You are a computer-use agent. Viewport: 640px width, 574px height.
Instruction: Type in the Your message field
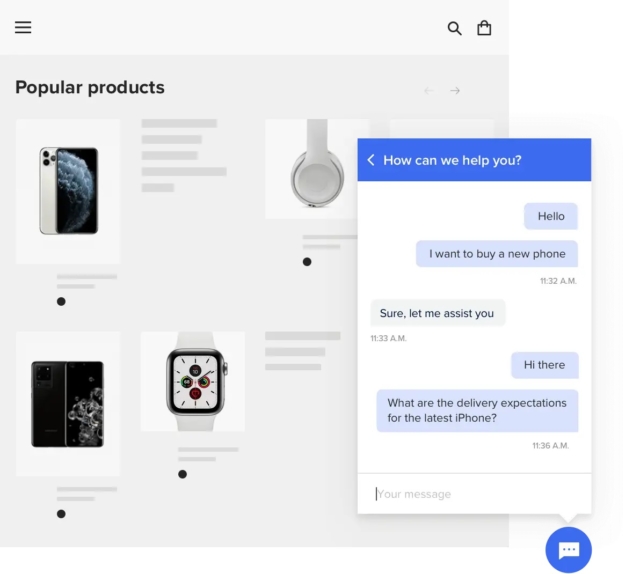[x=470, y=494]
